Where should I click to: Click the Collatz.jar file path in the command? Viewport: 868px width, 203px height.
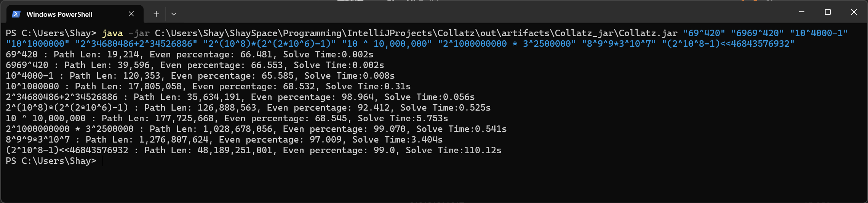point(416,33)
